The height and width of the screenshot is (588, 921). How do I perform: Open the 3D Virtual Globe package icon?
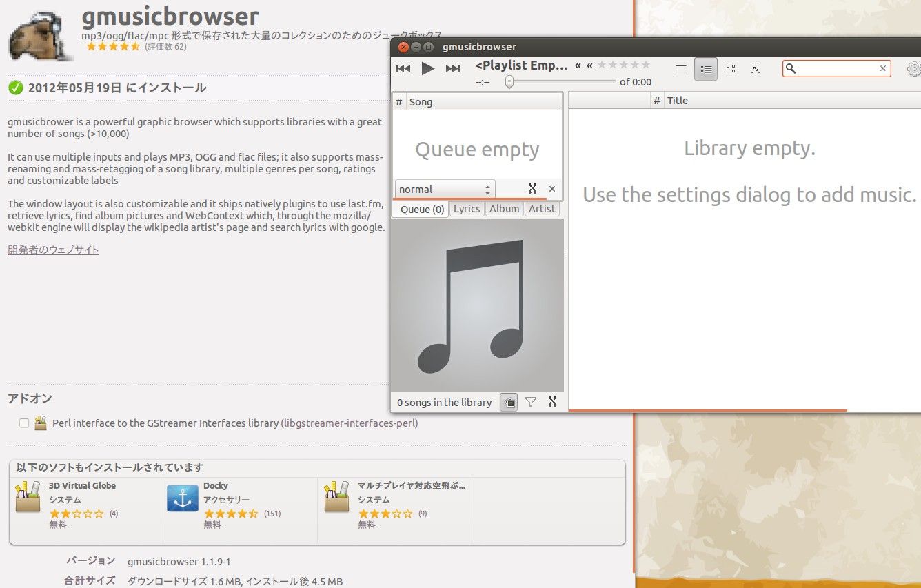click(28, 497)
